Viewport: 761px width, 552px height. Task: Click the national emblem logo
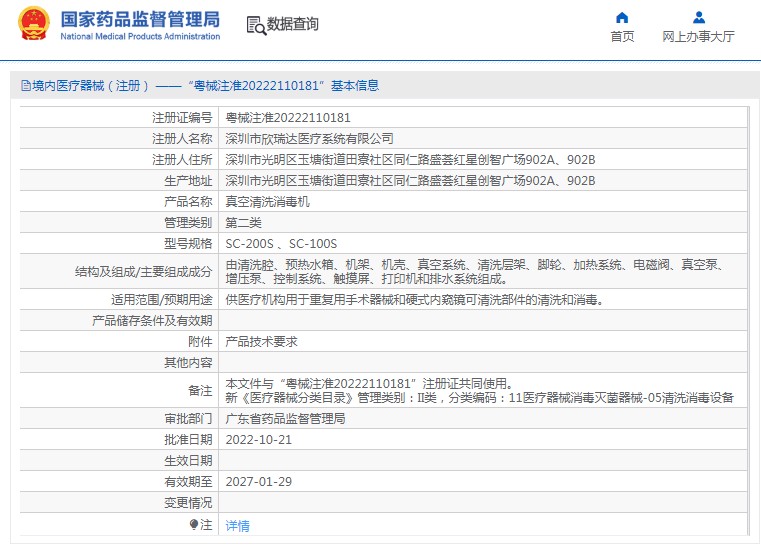(33, 24)
